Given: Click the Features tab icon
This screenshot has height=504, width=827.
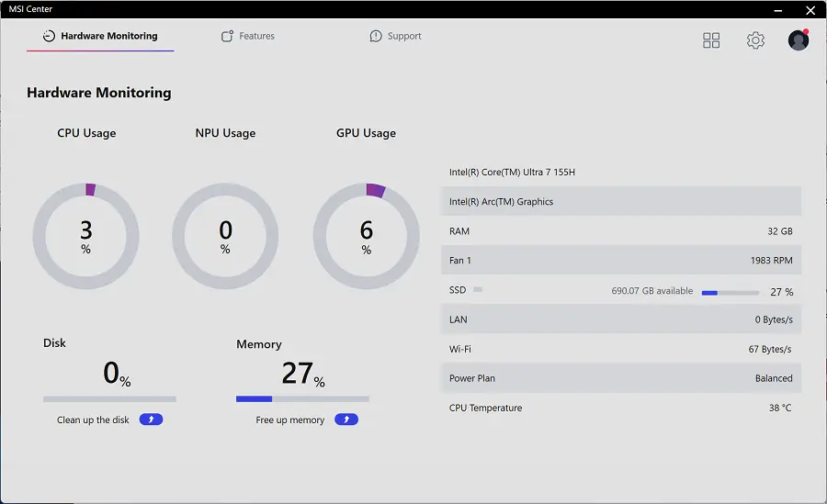Looking at the screenshot, I should click(227, 36).
